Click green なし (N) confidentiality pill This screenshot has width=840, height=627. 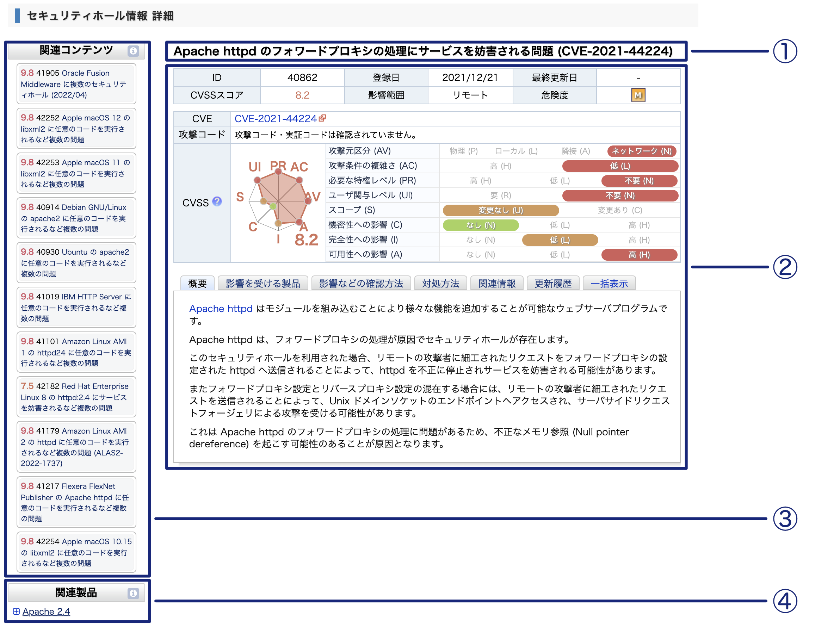click(481, 225)
